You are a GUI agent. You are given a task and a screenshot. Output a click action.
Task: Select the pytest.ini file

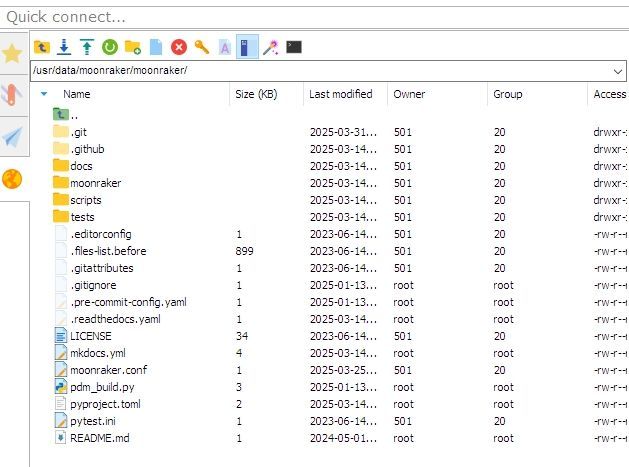(85, 421)
